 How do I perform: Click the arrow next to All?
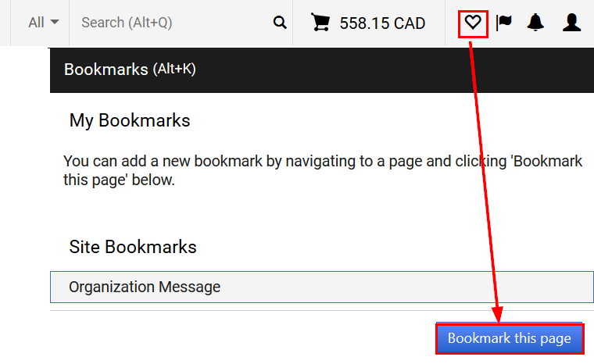(55, 22)
